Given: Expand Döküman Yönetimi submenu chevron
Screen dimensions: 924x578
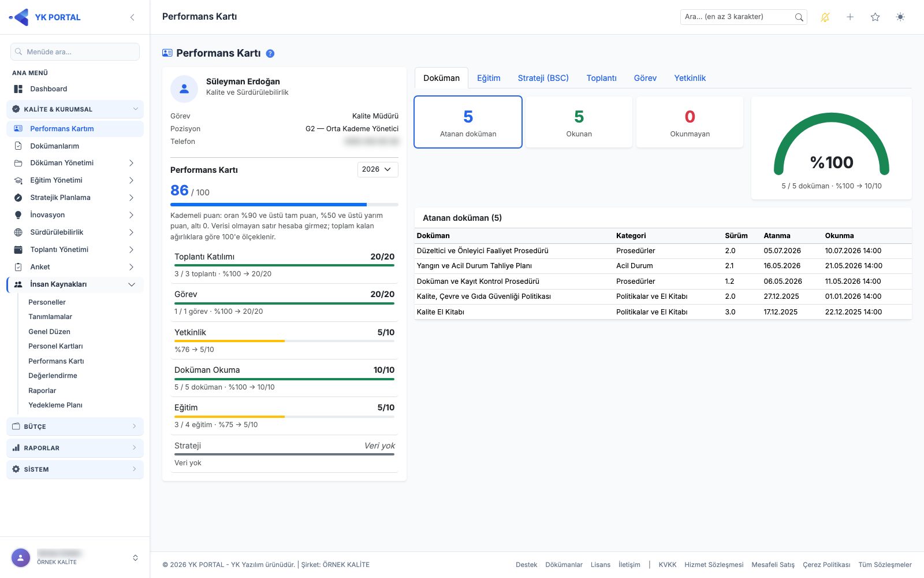Looking at the screenshot, I should click(x=132, y=163).
